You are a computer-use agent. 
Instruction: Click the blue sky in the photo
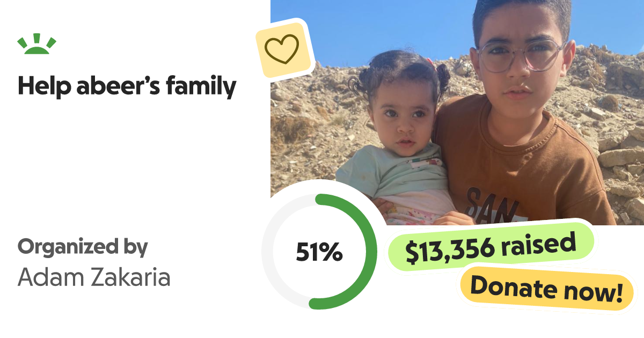pyautogui.click(x=376, y=21)
